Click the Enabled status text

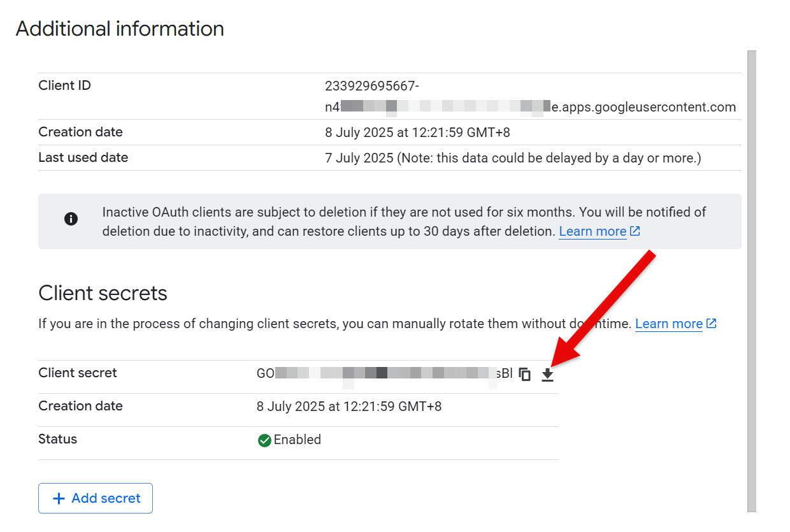(298, 440)
